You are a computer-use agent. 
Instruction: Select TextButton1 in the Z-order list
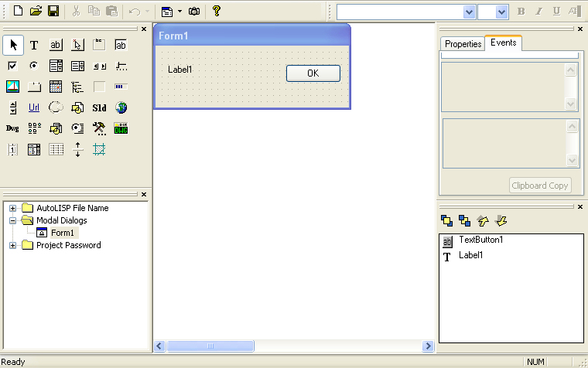[480, 240]
